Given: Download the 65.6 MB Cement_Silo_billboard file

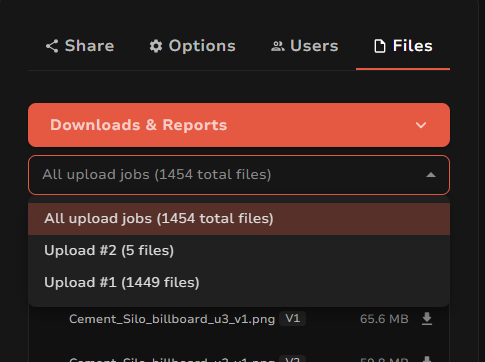Looking at the screenshot, I should click(x=427, y=319).
